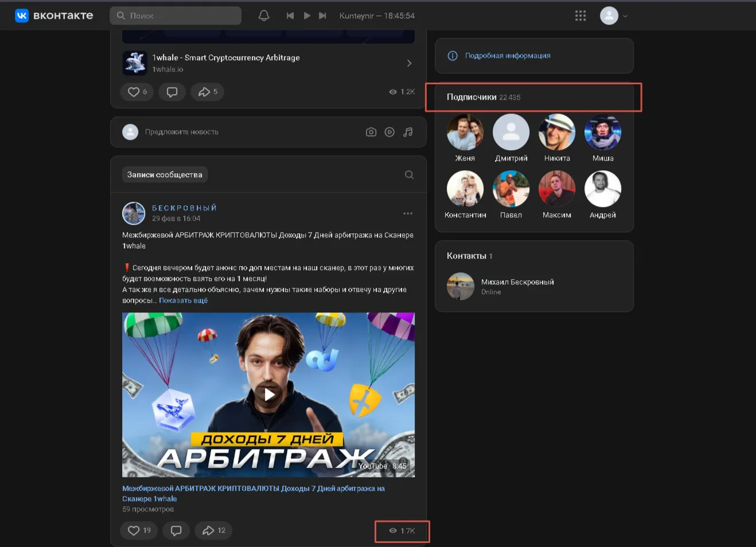This screenshot has height=547, width=756.
Task: Open the БЕСКРОВНЫЙ post avatar
Action: [x=134, y=213]
